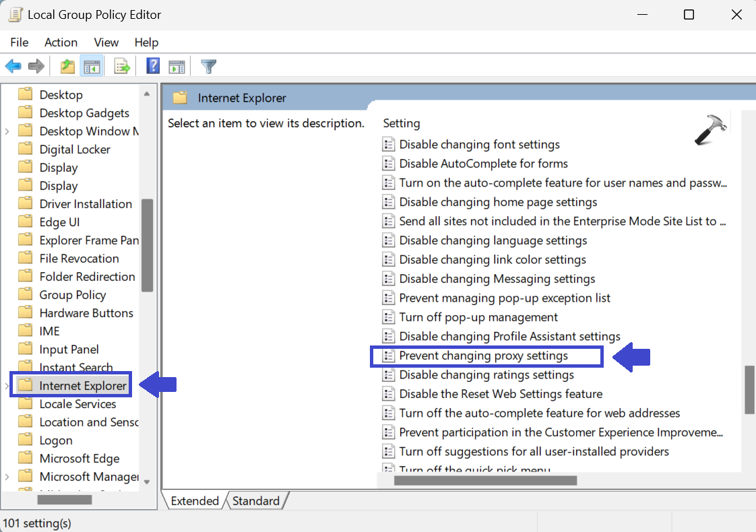Click the Forward arrow toolbar icon
This screenshot has width=756, height=532.
[x=36, y=66]
